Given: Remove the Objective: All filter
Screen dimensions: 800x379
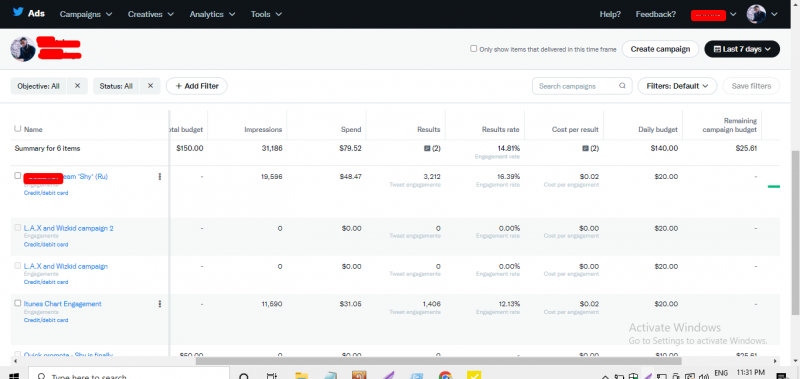Looking at the screenshot, I should coord(78,86).
